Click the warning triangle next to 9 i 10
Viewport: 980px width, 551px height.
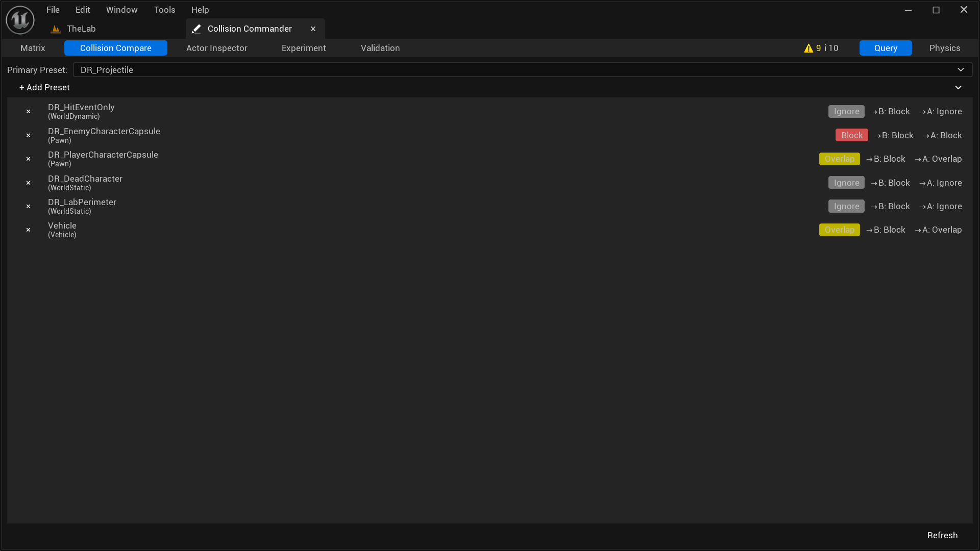808,48
